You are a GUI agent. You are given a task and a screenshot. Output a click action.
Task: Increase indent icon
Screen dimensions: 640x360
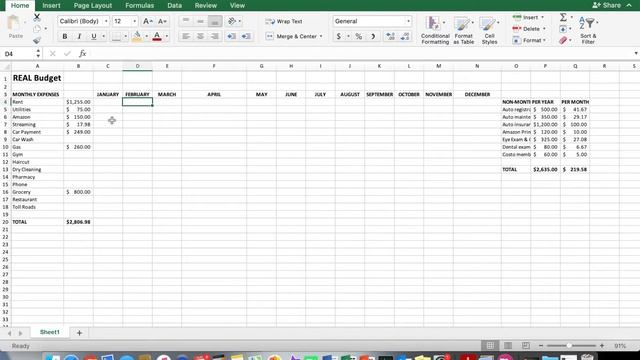point(246,36)
